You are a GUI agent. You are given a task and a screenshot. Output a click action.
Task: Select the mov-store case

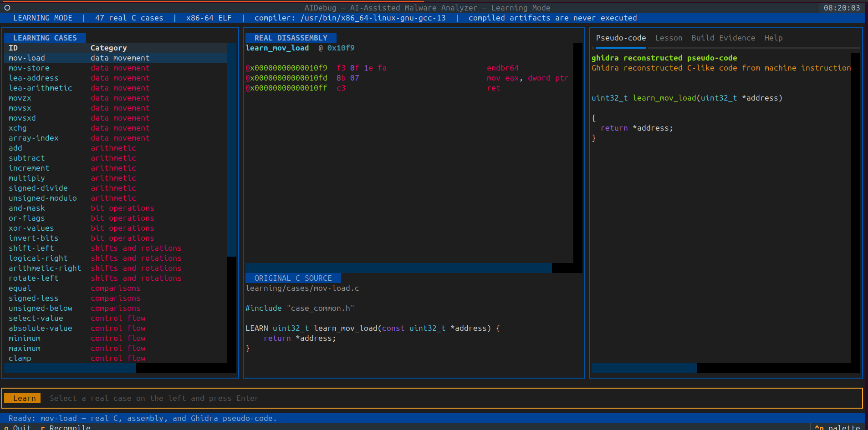(116, 68)
